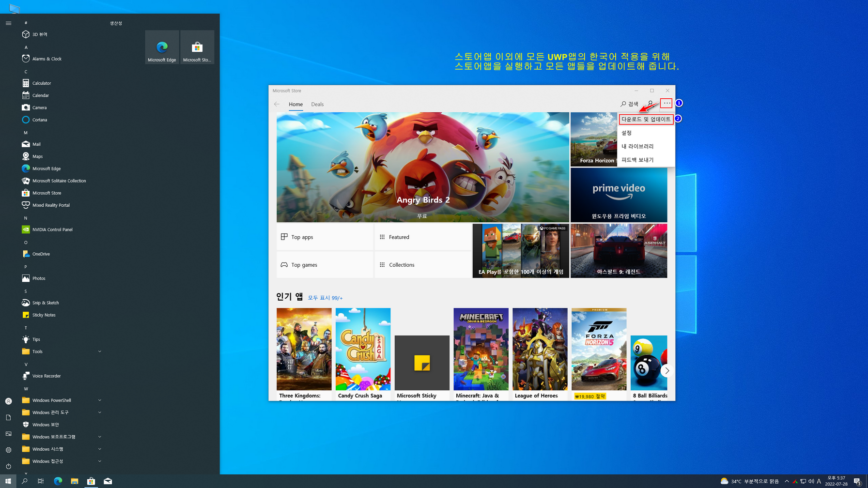Open Tips app in Start menu
The width and height of the screenshot is (868, 488).
pyautogui.click(x=61, y=339)
